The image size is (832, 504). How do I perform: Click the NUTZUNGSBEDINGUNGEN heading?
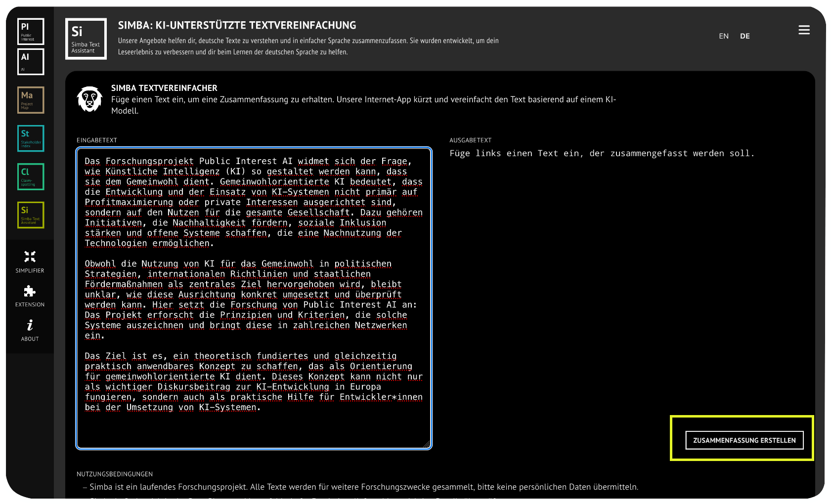pyautogui.click(x=115, y=474)
